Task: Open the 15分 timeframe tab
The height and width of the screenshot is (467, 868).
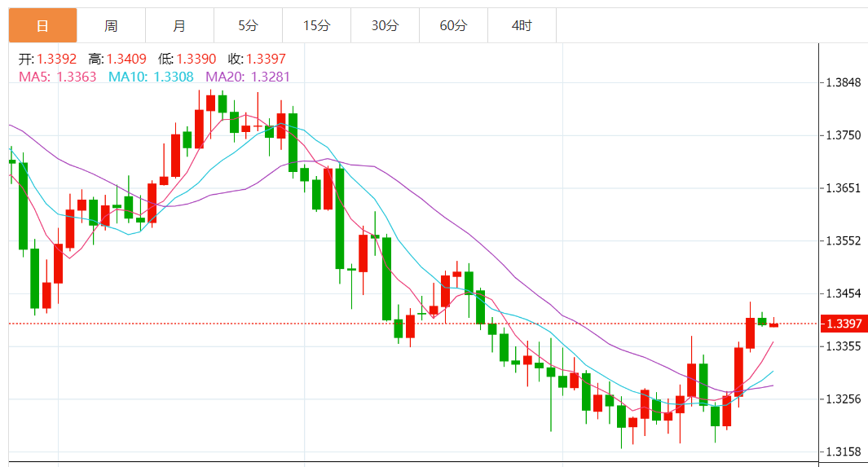Action: point(316,26)
